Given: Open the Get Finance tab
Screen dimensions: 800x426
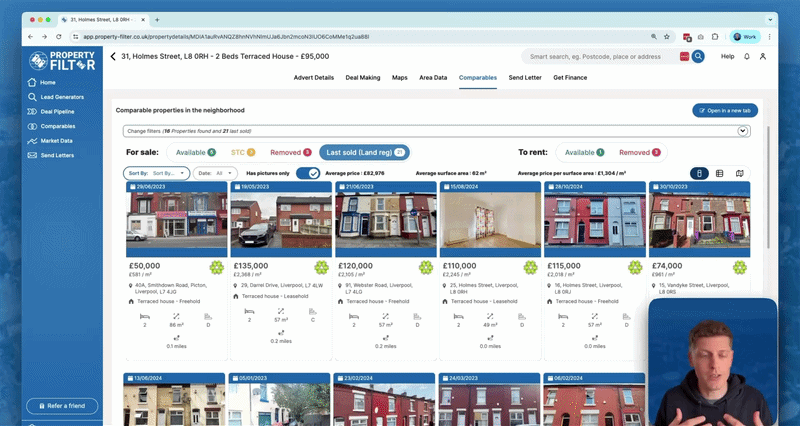Looking at the screenshot, I should pyautogui.click(x=570, y=78).
